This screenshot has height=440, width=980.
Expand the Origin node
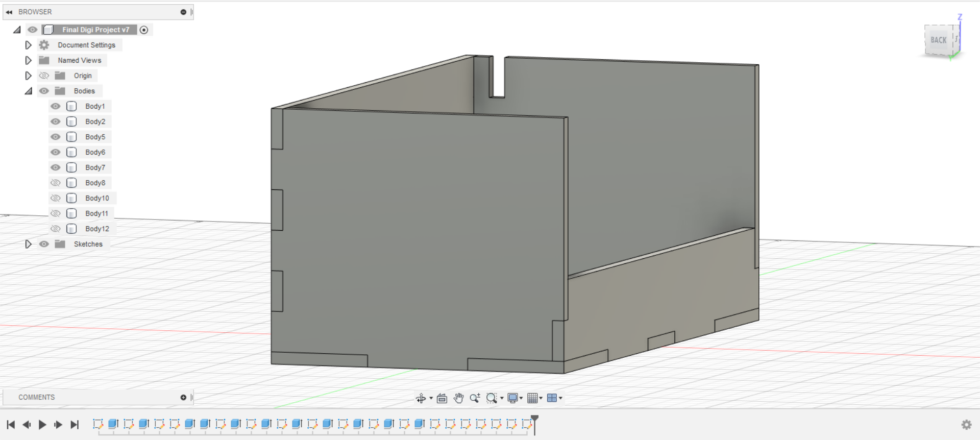28,76
